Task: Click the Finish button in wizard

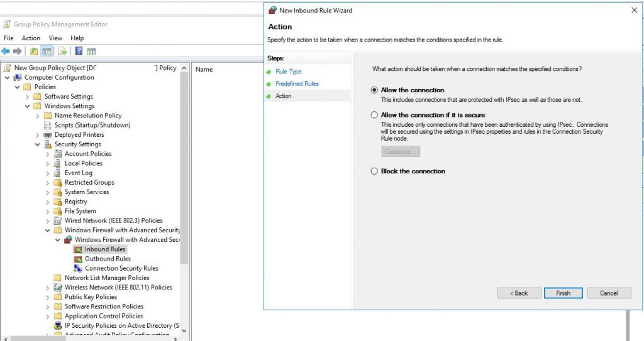Action: click(x=563, y=293)
